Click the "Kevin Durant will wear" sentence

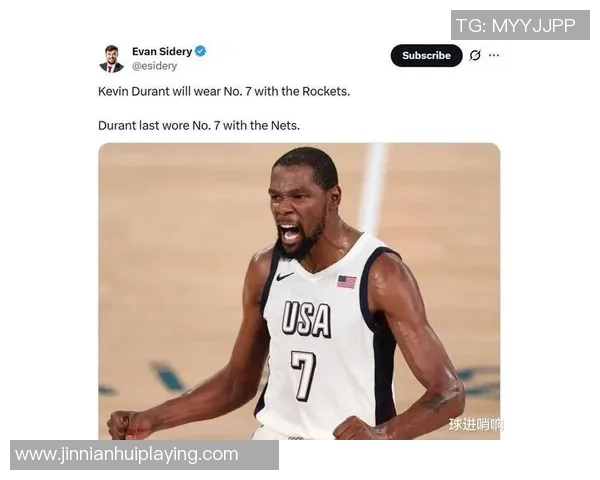(x=224, y=91)
